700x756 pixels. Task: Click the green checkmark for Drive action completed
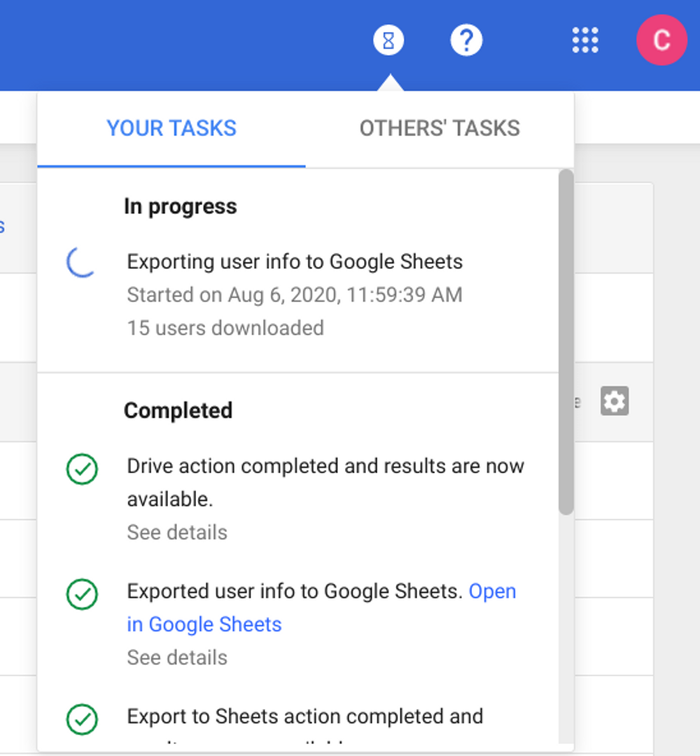coord(82,468)
